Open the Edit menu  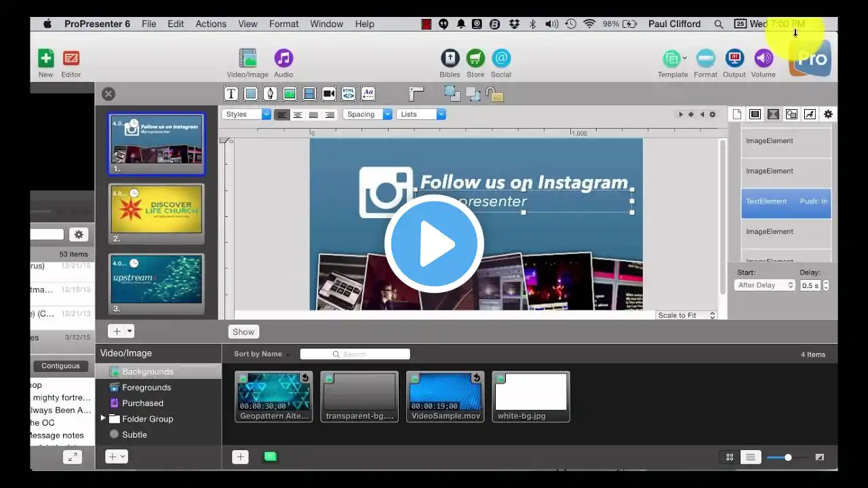pyautogui.click(x=176, y=24)
